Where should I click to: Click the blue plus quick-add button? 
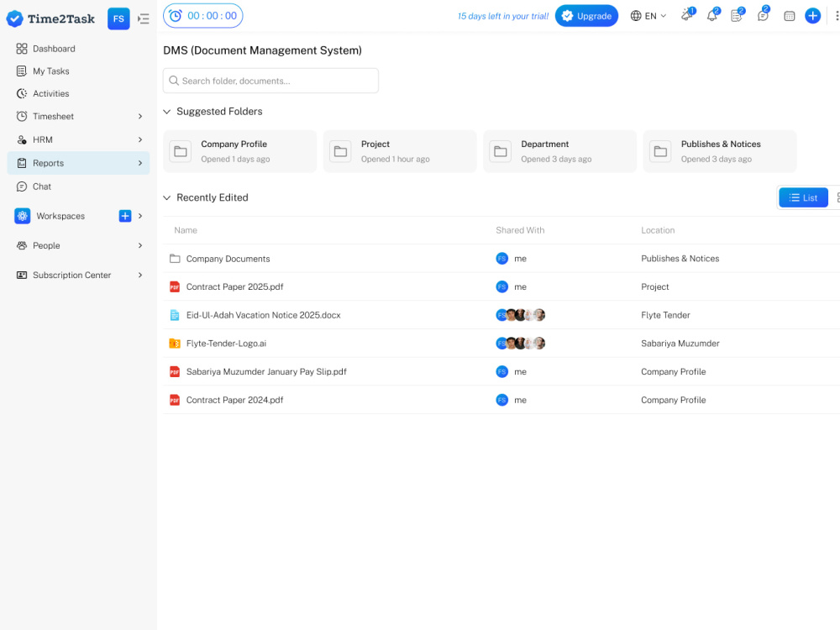point(812,16)
